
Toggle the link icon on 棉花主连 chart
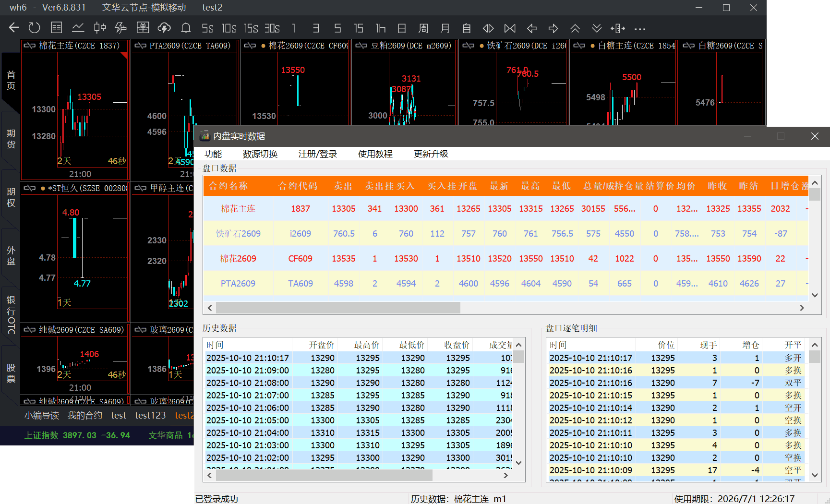pos(30,46)
